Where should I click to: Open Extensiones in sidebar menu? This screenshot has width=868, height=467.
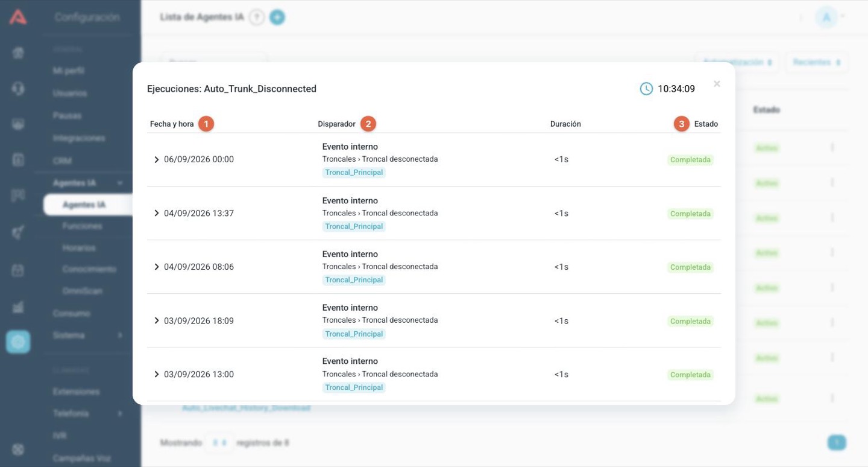76,392
